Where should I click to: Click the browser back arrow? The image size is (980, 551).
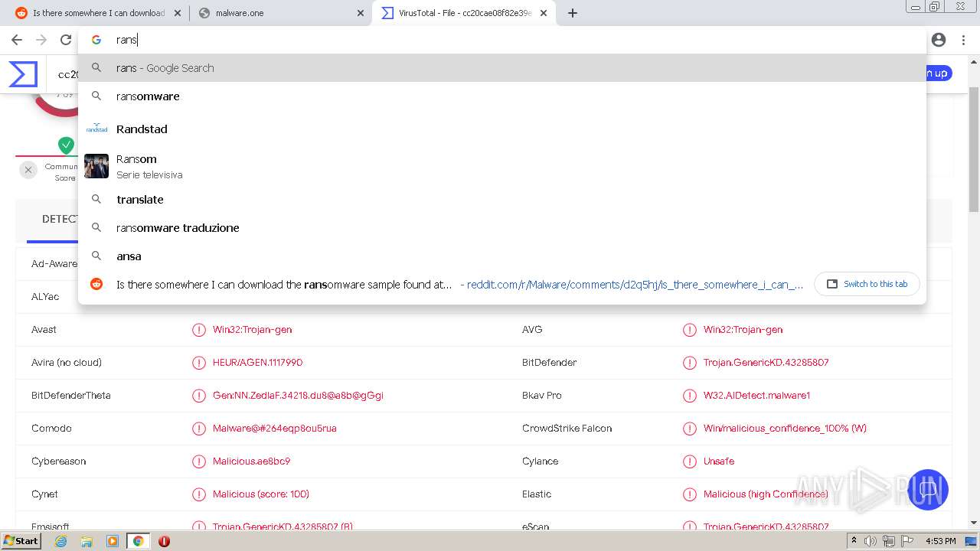tap(17, 40)
